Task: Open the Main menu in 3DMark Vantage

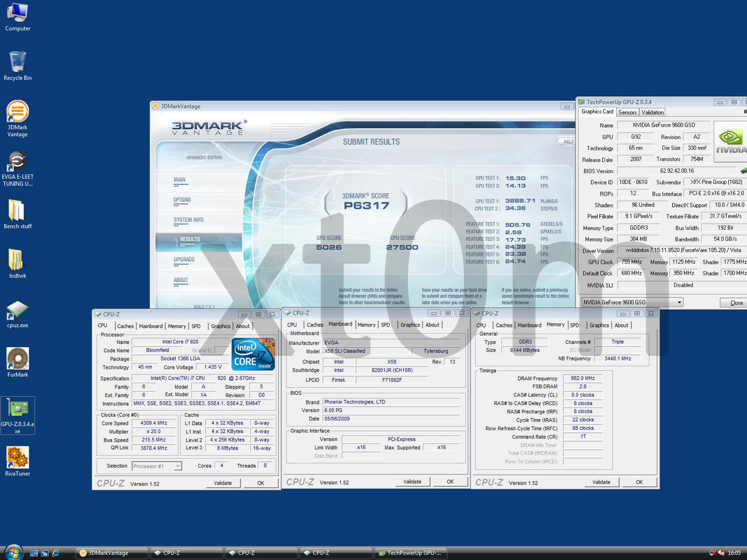Action: (179, 180)
